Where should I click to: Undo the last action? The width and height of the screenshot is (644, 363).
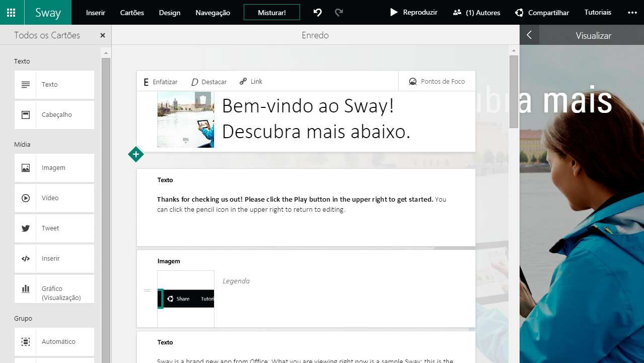[x=318, y=12]
